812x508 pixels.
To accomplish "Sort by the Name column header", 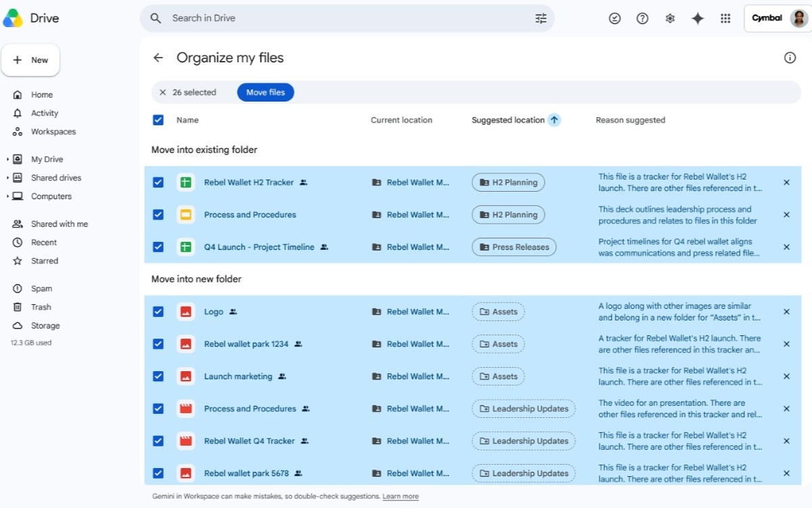I will [187, 120].
